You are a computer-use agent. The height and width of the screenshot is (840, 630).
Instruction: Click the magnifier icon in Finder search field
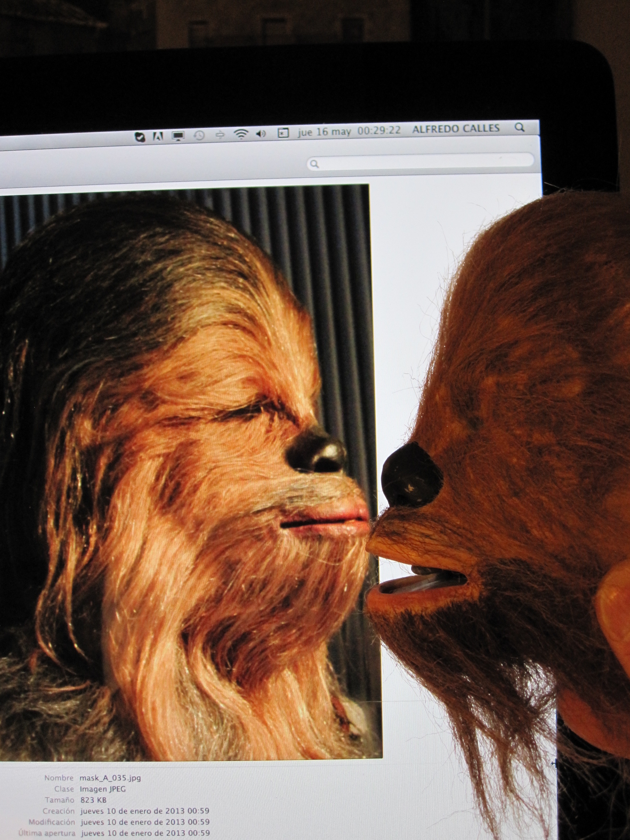[x=314, y=164]
